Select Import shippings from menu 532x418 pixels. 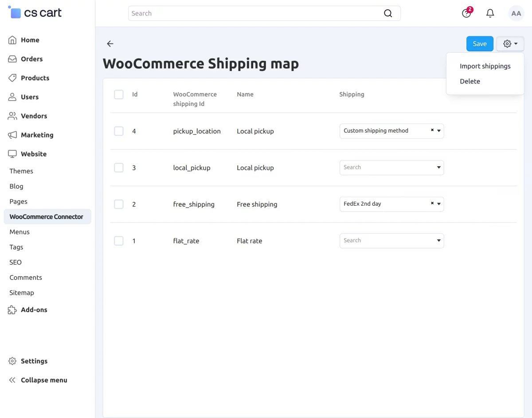[485, 66]
